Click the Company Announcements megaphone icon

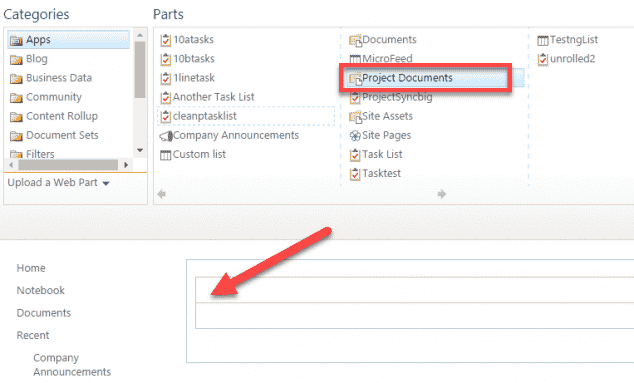(166, 136)
